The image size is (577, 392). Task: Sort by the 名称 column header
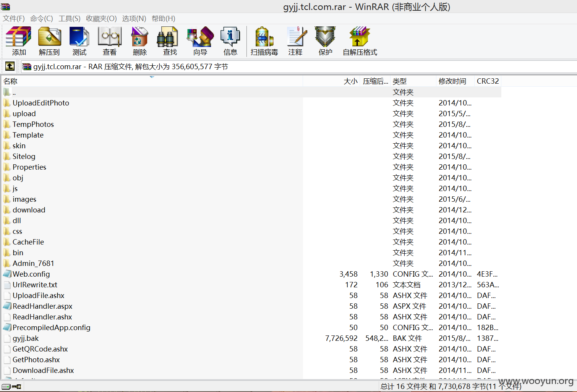coord(152,81)
